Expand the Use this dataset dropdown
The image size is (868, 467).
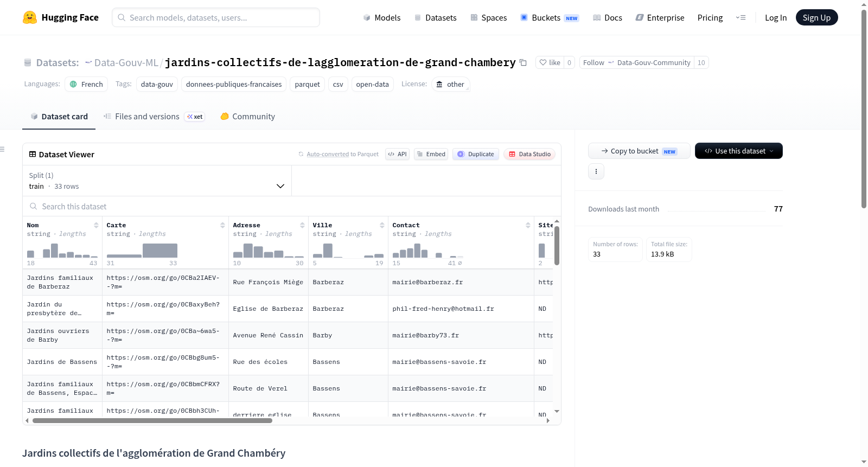[738, 151]
